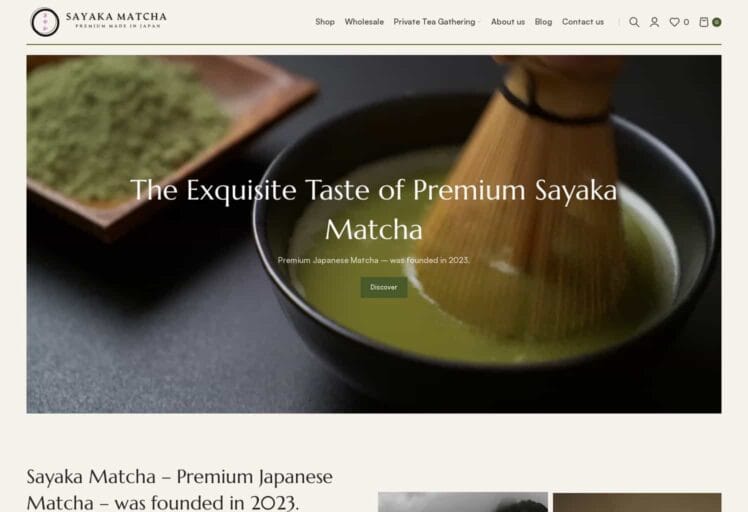This screenshot has height=512, width=748.
Task: Click the green cart count badge
Action: pos(717,22)
